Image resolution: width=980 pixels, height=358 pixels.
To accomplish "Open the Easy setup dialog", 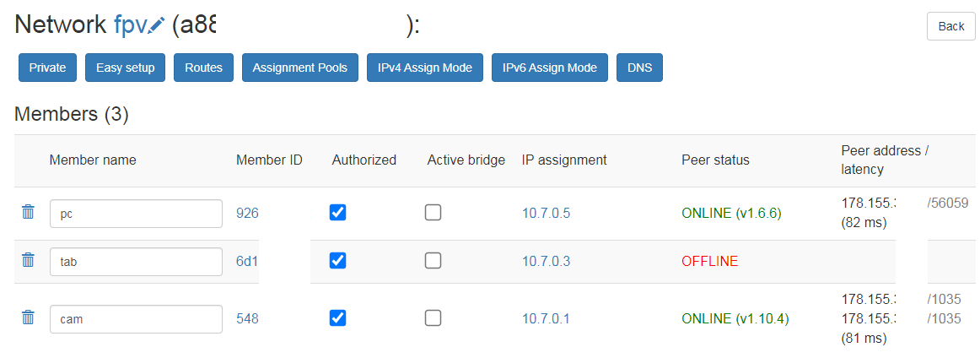I will [x=125, y=68].
